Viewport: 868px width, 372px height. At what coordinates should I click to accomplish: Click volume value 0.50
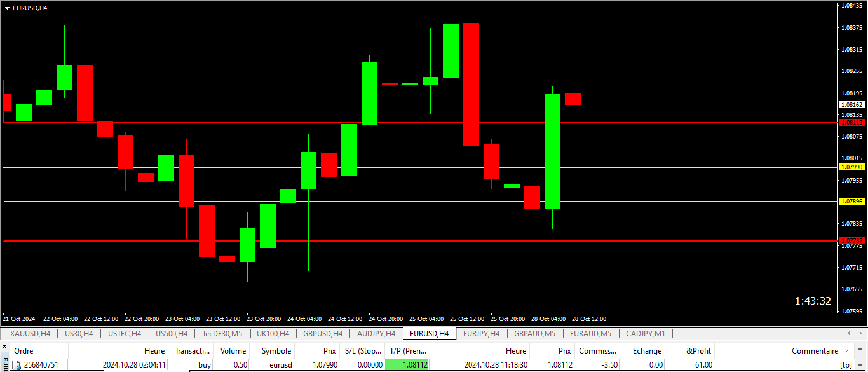(240, 365)
